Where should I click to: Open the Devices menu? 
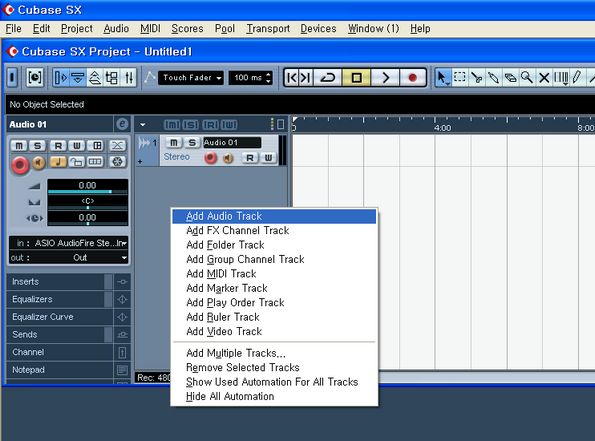click(x=318, y=28)
